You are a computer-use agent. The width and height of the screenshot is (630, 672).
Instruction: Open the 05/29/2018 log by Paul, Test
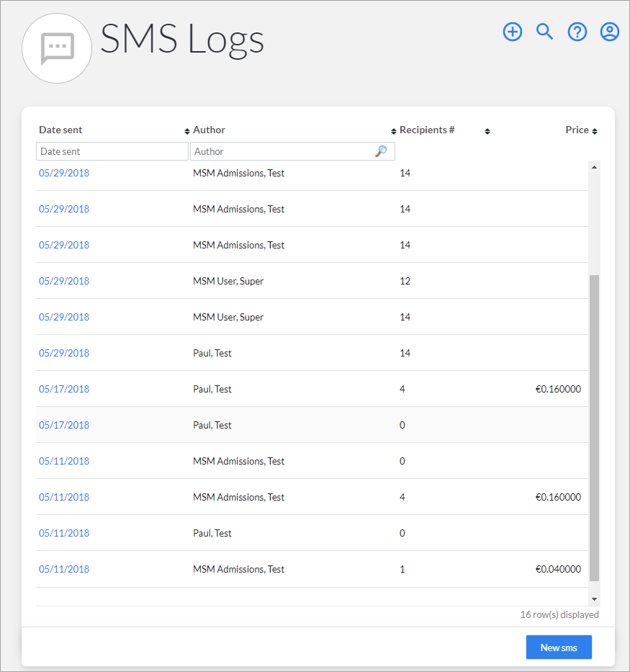(x=64, y=353)
